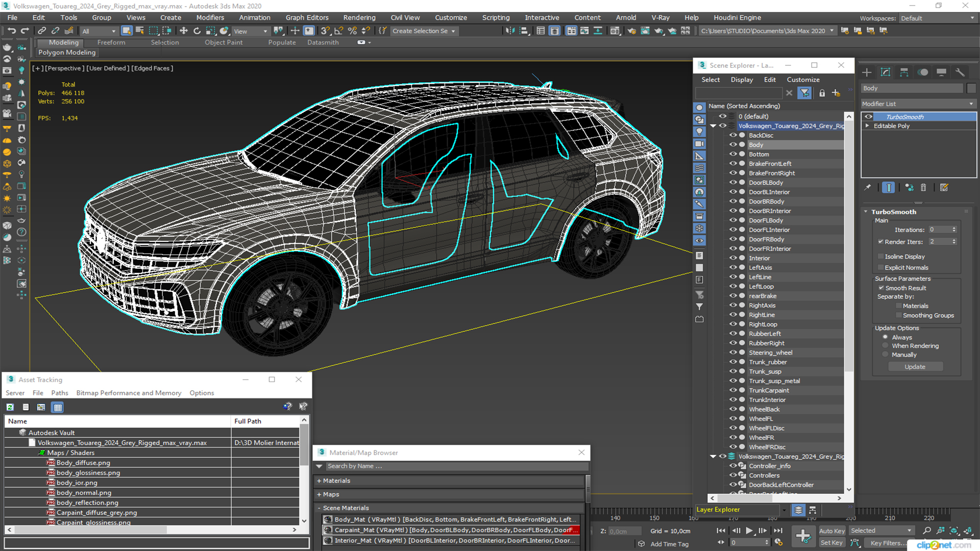Click the Auto Key button
Viewport: 980px width, 551px height.
(831, 531)
